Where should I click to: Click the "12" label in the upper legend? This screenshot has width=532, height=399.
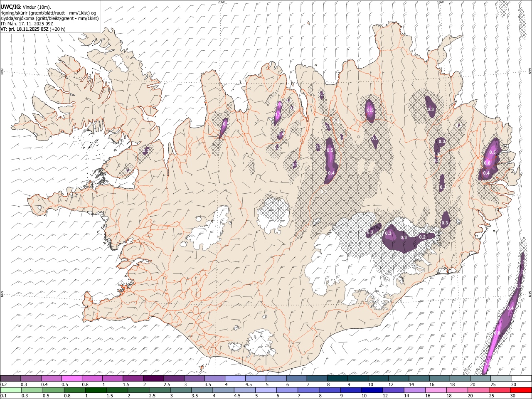(392, 384)
